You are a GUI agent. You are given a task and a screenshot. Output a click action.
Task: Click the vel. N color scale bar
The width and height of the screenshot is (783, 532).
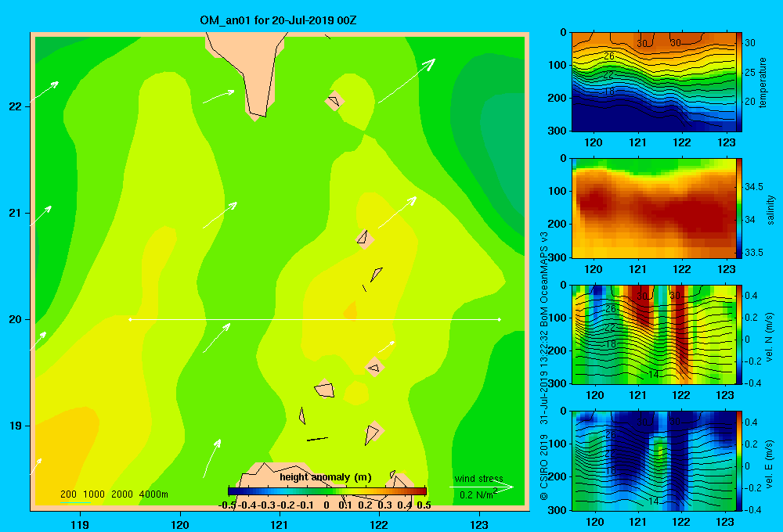(738, 334)
